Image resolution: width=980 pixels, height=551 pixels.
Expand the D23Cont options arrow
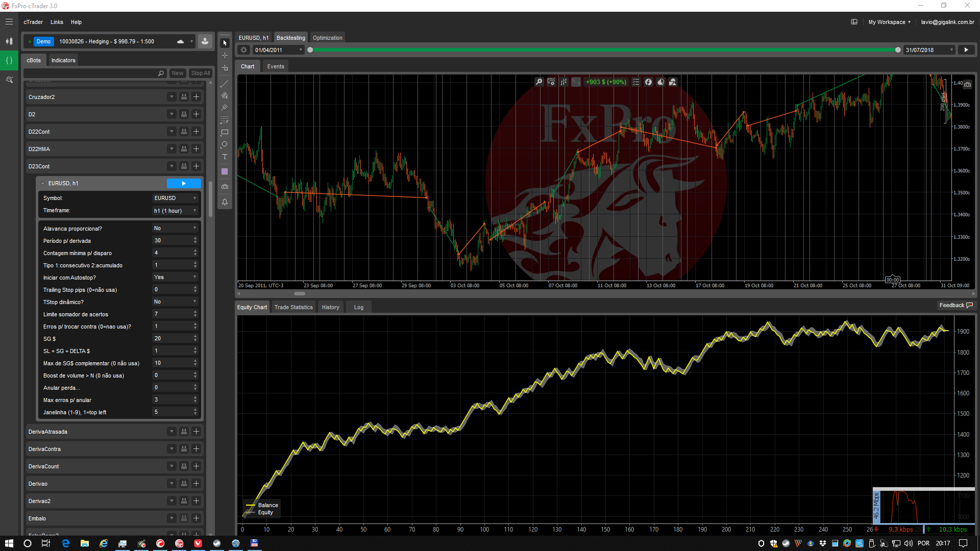pos(171,166)
